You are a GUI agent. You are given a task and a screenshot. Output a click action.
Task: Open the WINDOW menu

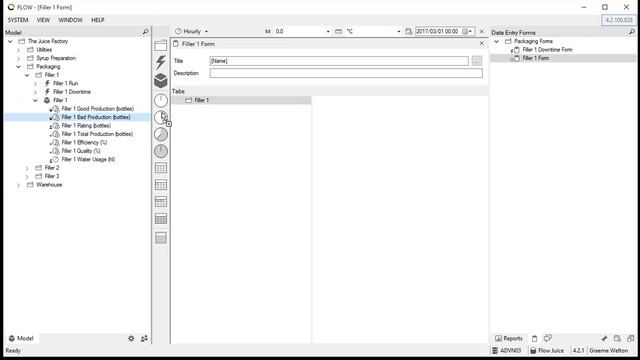70,20
